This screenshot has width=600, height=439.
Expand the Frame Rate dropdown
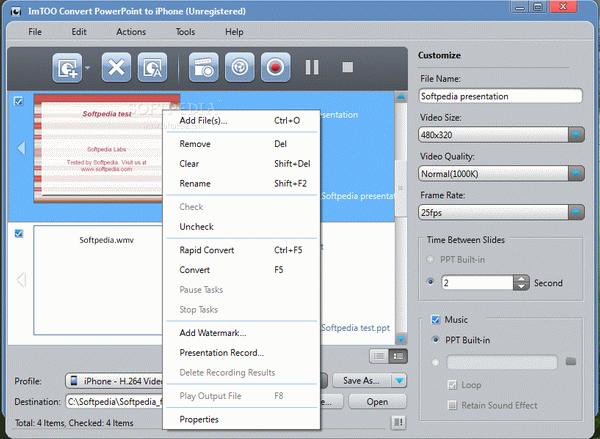coord(576,212)
